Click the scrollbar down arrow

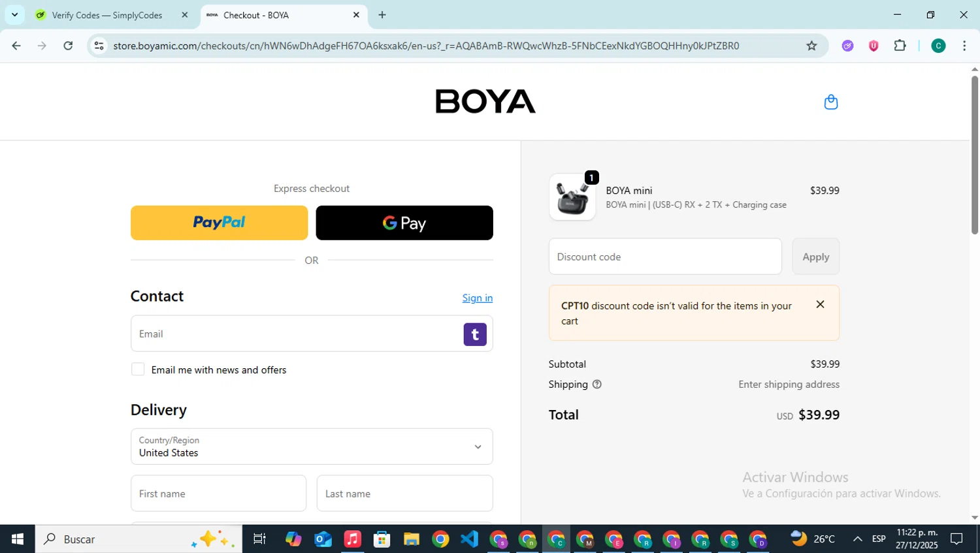pos(975,518)
